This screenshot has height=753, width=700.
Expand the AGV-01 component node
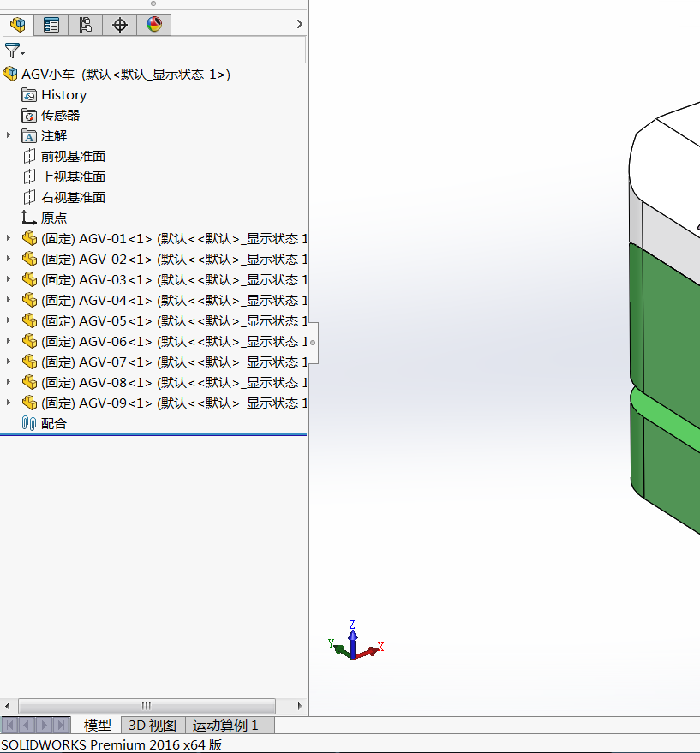9,238
